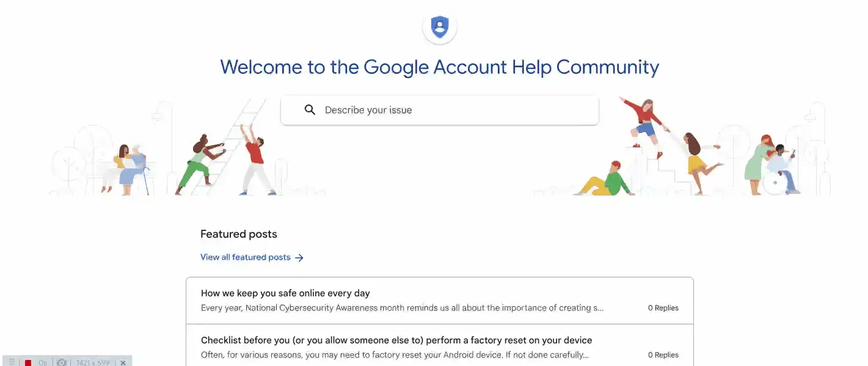Click the first featured post card
This screenshot has height=366, width=868.
(440, 300)
